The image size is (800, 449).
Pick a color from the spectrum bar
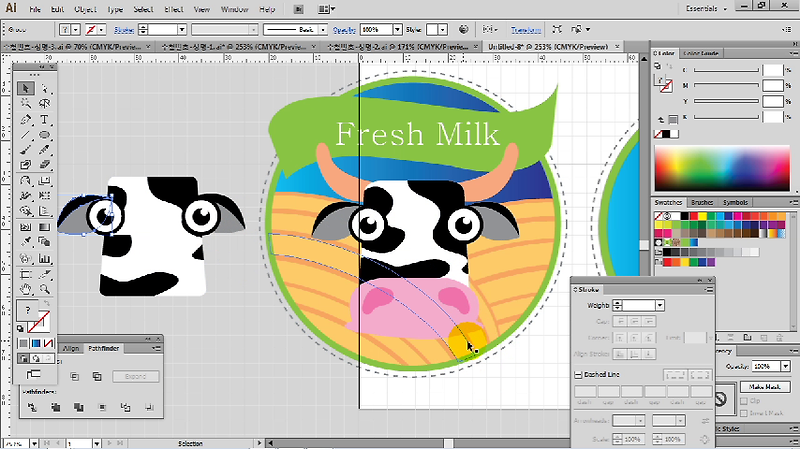(722, 168)
